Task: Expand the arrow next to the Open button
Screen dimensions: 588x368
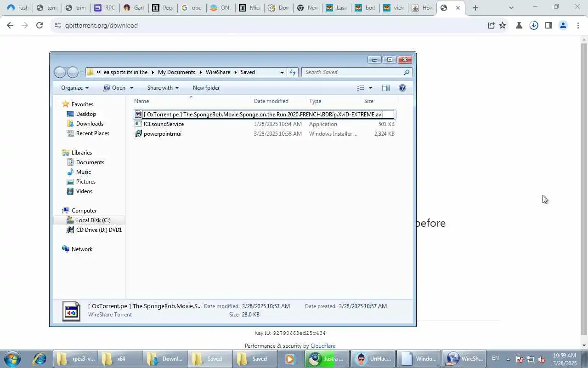Action: [131, 88]
